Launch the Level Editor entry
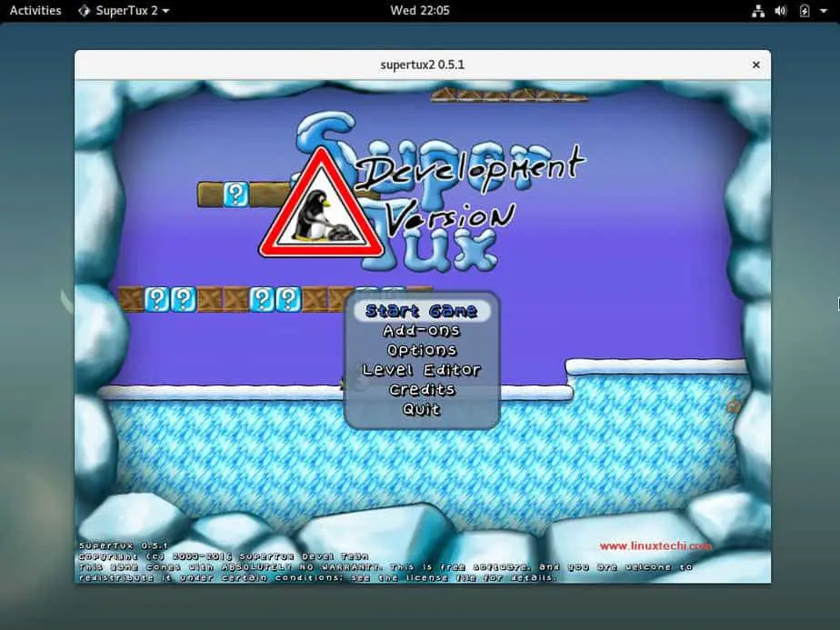 (422, 370)
